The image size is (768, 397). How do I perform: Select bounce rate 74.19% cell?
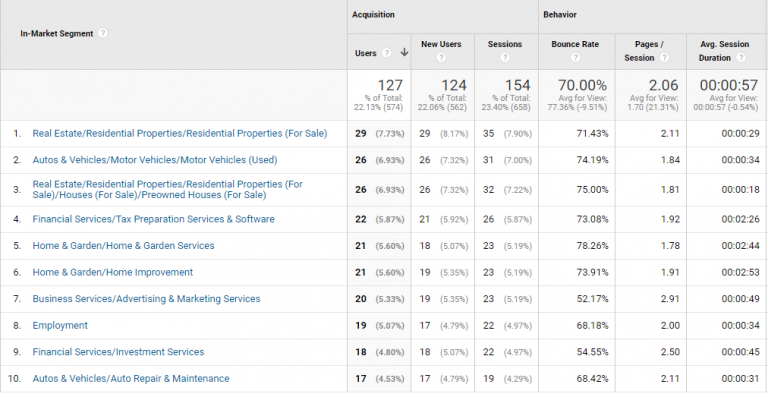point(593,160)
